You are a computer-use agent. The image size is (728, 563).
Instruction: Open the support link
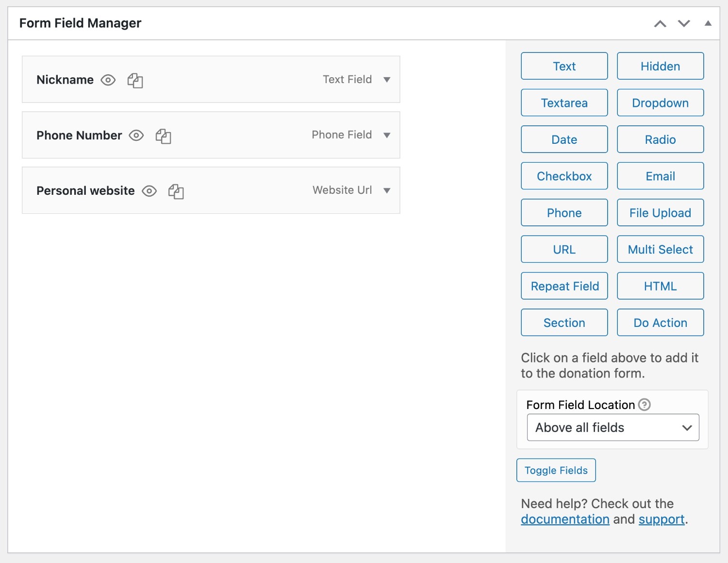point(662,519)
